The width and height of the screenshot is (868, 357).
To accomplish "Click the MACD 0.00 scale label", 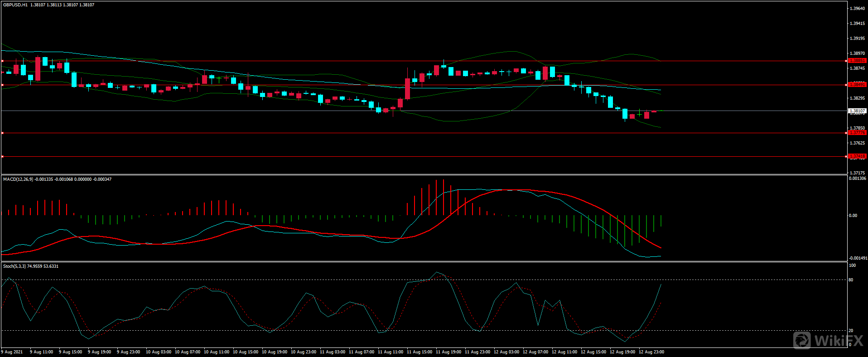I will (x=853, y=216).
